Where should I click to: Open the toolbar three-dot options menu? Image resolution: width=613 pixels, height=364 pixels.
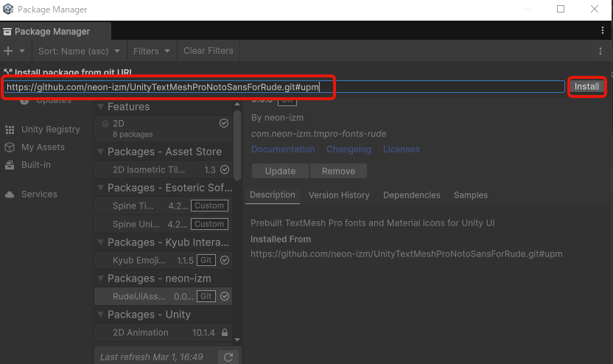(x=600, y=51)
